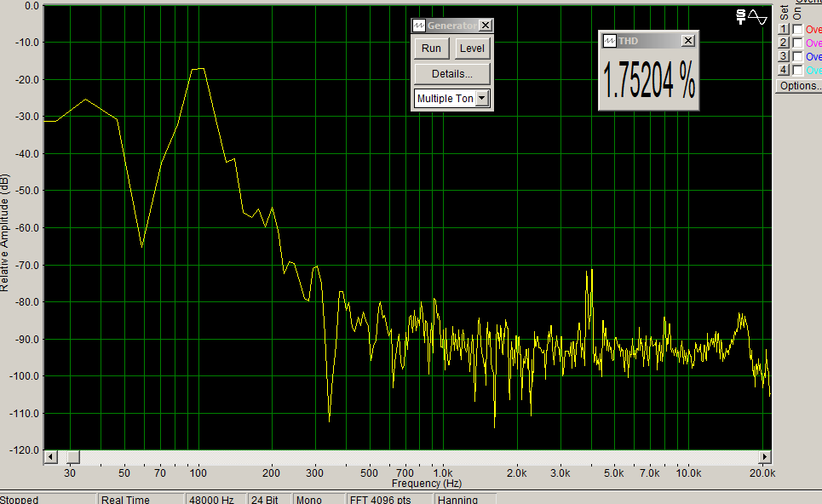Click the Hanning window status entry
The image size is (822, 504).
(x=466, y=499)
